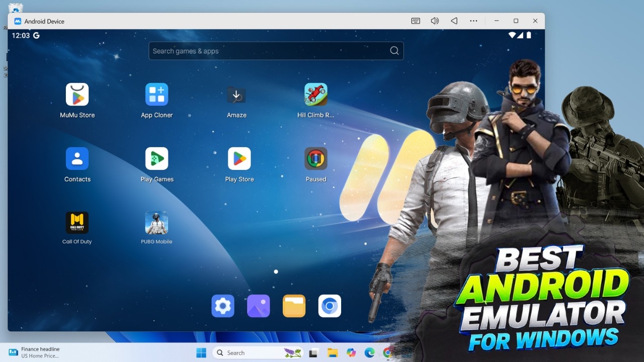Open the Amaze file manager app
Viewport: 644px width, 362px height.
click(236, 95)
